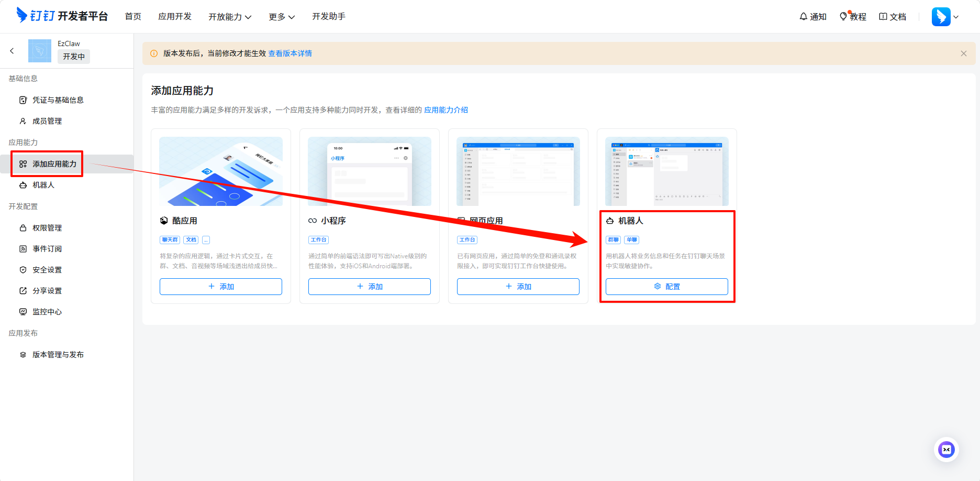This screenshot has width=980, height=481.
Task: Click the tutorial lightbulb icon
Action: (x=843, y=17)
